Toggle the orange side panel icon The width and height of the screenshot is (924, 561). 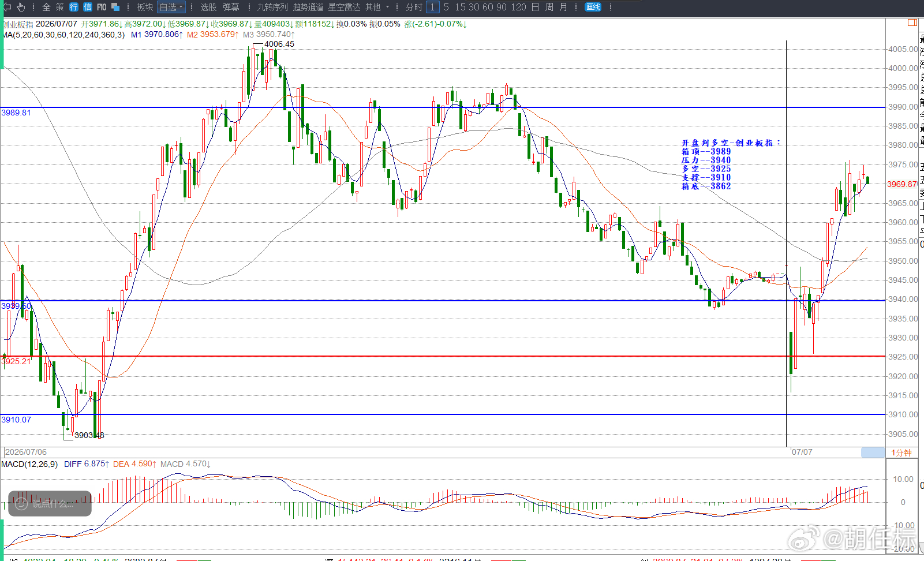(912, 23)
